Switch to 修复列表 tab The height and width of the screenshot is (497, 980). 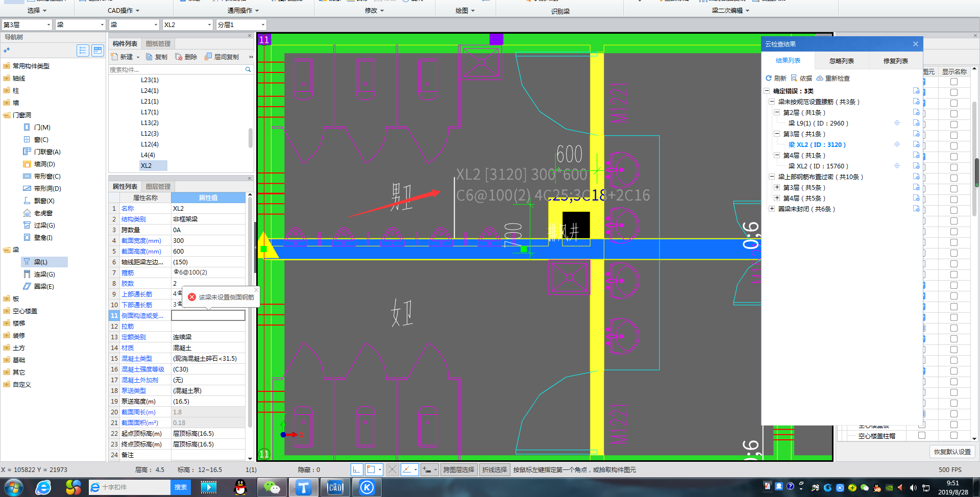pyautogui.click(x=896, y=61)
